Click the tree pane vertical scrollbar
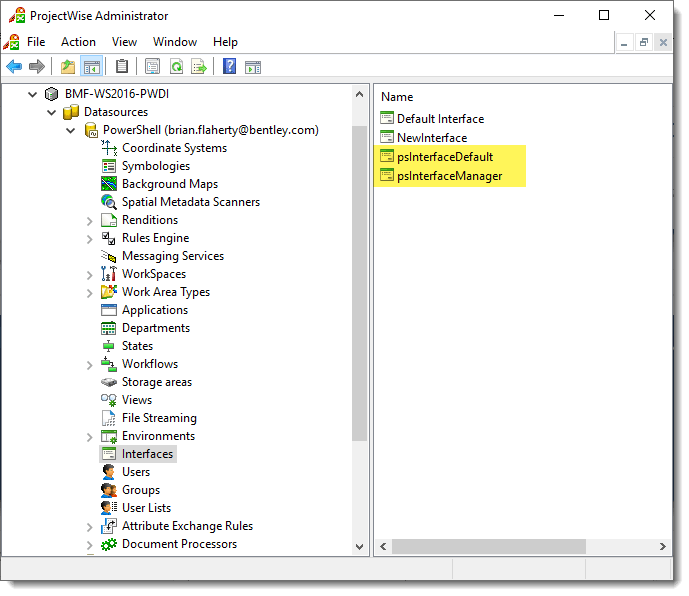Screen dimensions: 689x596 (360, 300)
